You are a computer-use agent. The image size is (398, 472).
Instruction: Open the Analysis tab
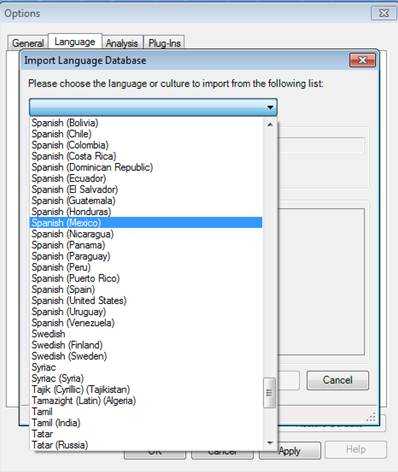coord(122,43)
